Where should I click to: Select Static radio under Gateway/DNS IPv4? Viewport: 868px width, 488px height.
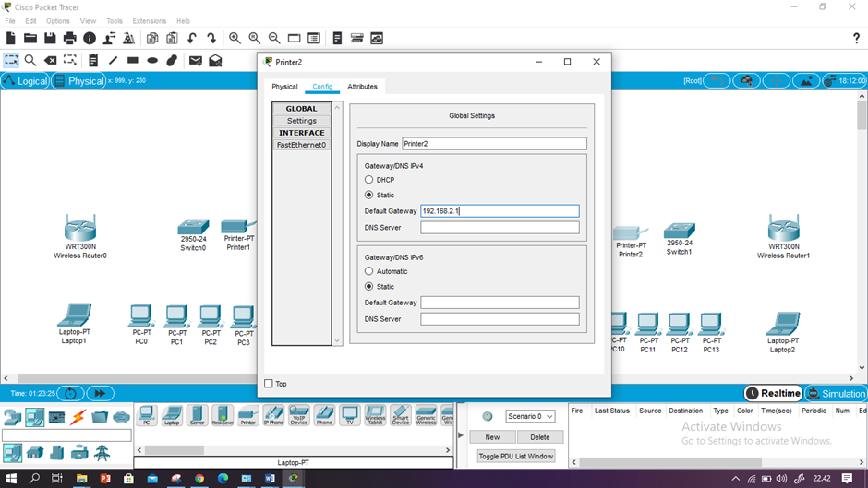click(x=368, y=195)
